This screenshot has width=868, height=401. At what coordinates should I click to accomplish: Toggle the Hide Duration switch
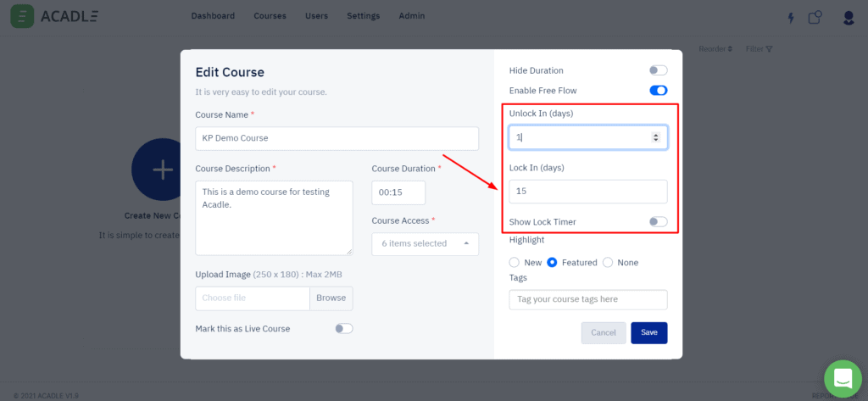pos(658,70)
